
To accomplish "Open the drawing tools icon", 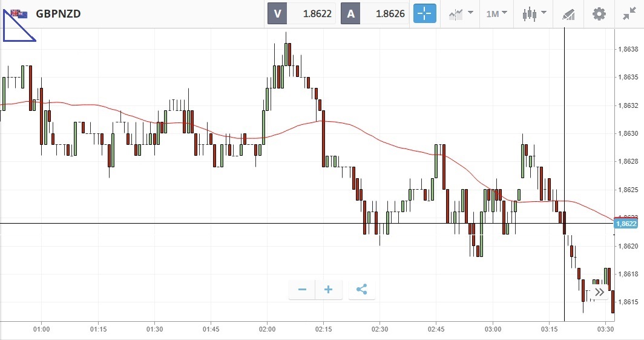I will point(568,13).
